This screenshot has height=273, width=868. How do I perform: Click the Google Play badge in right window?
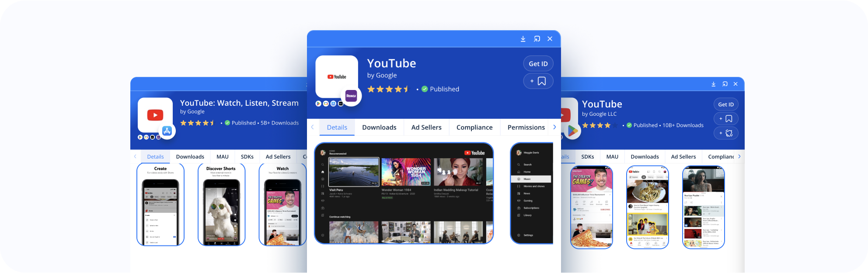click(572, 131)
